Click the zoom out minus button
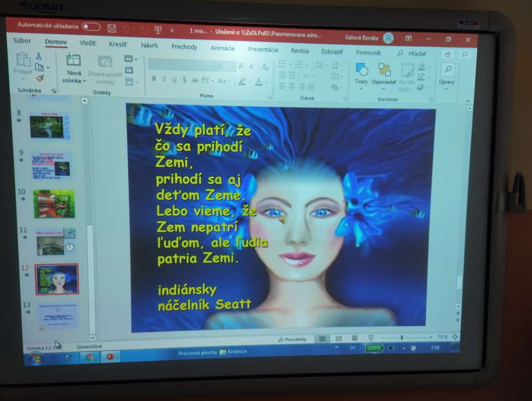 click(x=384, y=338)
